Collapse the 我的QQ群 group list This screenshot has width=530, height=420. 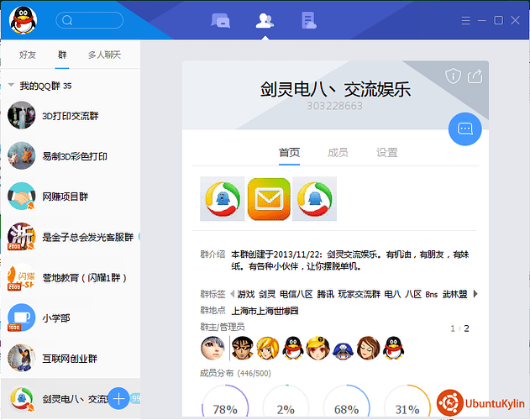coord(11,85)
